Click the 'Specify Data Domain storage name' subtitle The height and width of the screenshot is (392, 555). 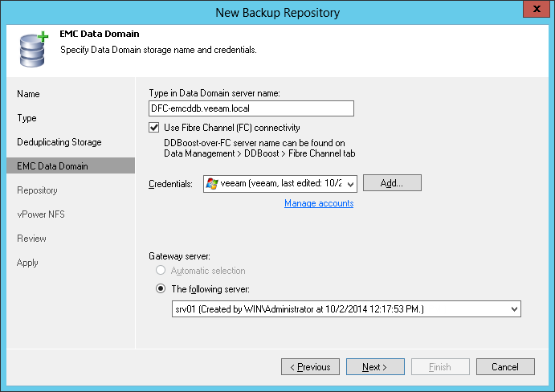point(158,50)
